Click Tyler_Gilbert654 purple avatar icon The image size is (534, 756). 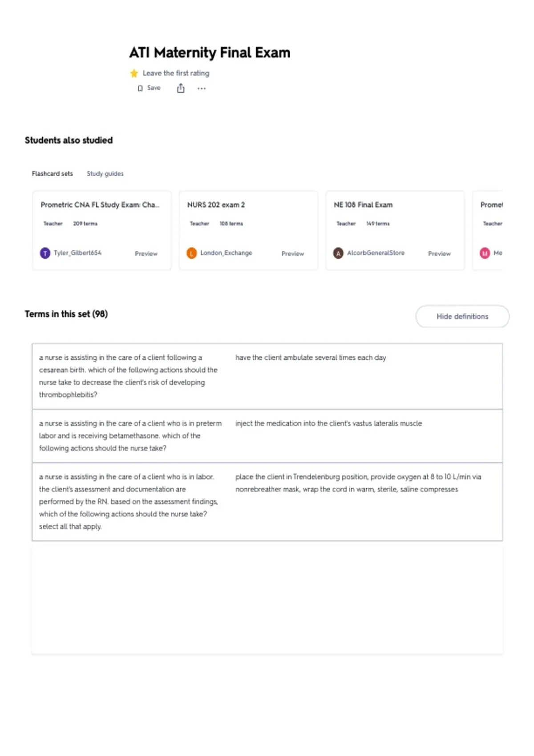coord(45,253)
